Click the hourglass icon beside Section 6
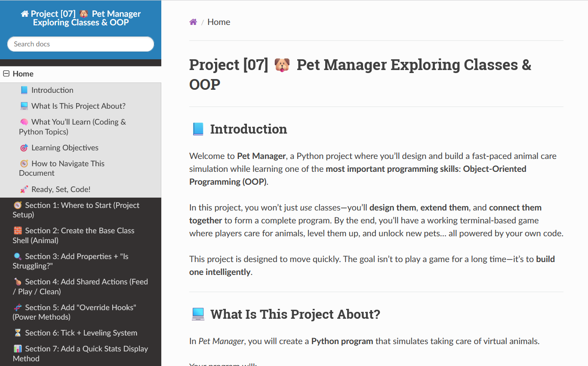The height and width of the screenshot is (366, 588). (x=18, y=333)
